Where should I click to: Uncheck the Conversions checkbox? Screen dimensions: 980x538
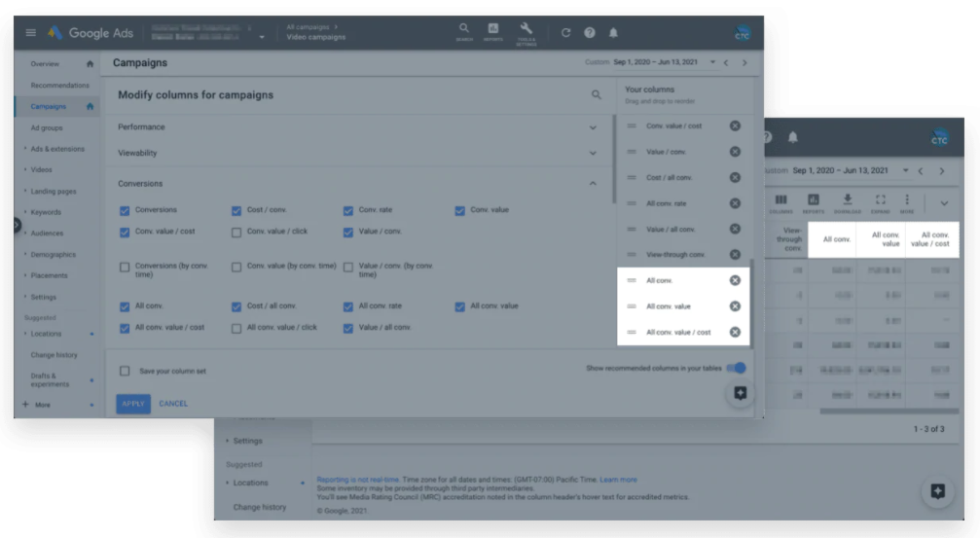pyautogui.click(x=125, y=210)
